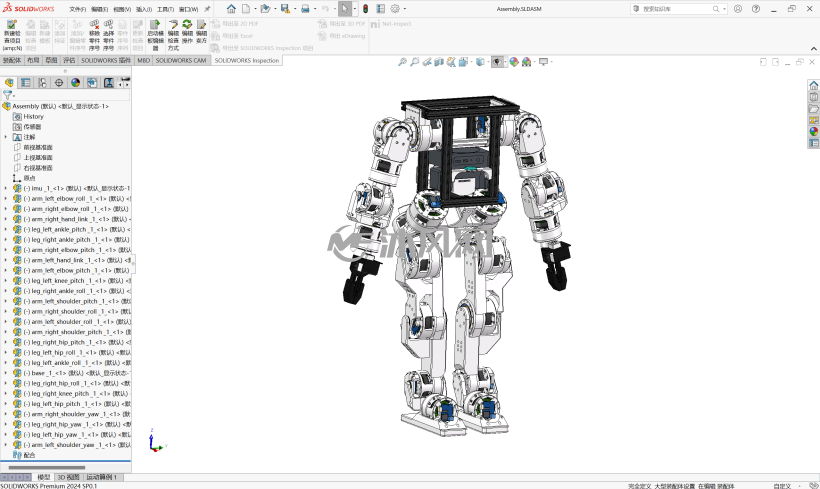Expand the Annotations folder node in the tree
Viewport: 820px width, 489px height.
6,137
